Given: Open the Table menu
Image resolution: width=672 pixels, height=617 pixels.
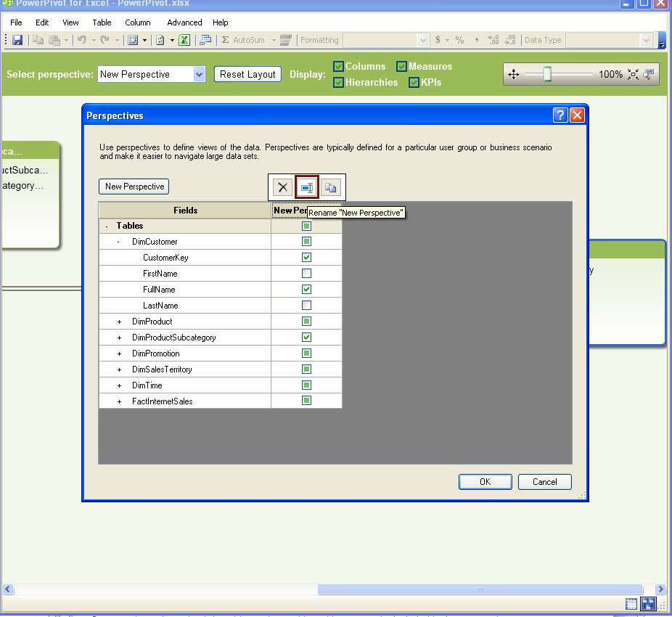Looking at the screenshot, I should 102,23.
